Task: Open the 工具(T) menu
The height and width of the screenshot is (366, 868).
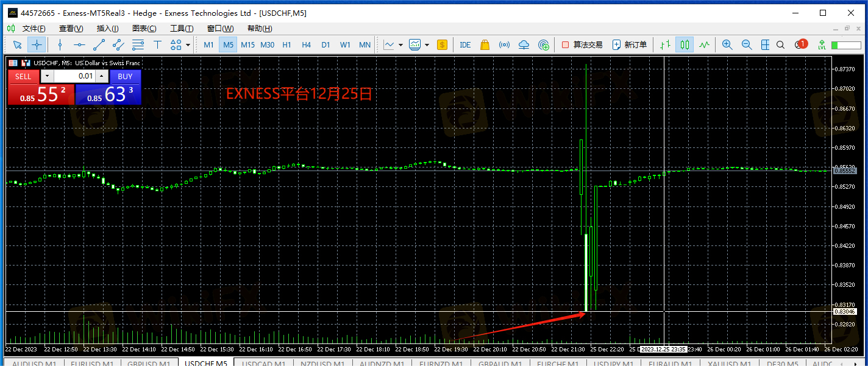Action: (x=182, y=28)
